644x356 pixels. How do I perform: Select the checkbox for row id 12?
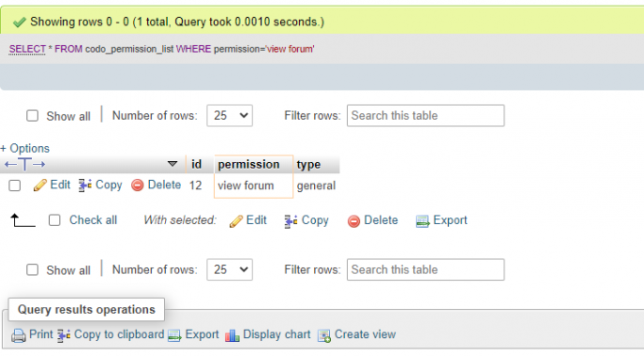(x=15, y=186)
